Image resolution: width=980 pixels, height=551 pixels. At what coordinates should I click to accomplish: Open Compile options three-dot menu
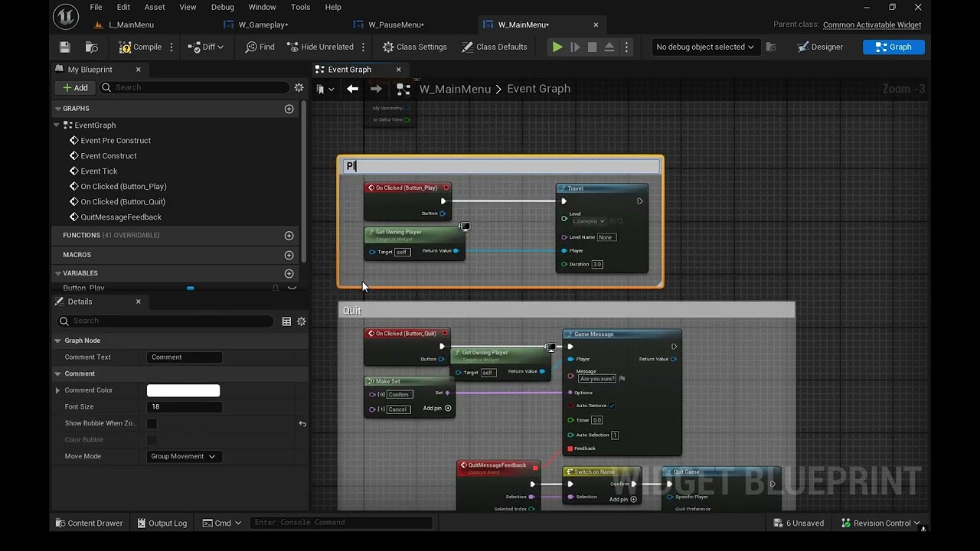[171, 47]
